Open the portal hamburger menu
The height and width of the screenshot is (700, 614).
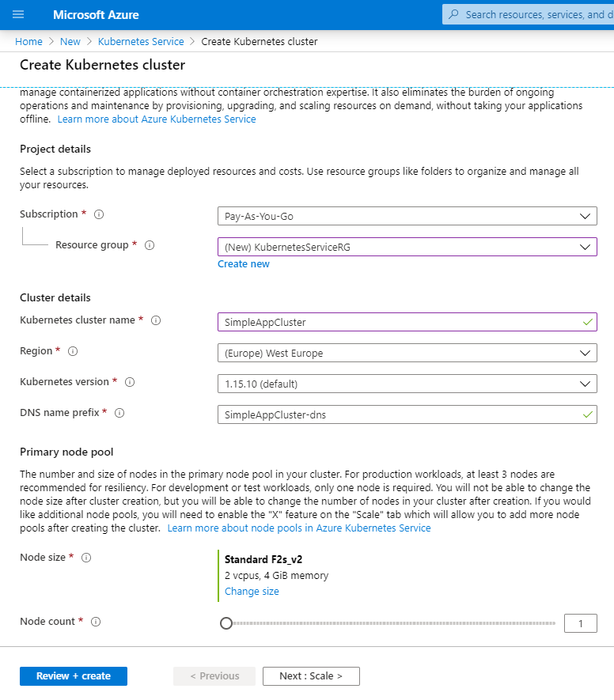[20, 14]
